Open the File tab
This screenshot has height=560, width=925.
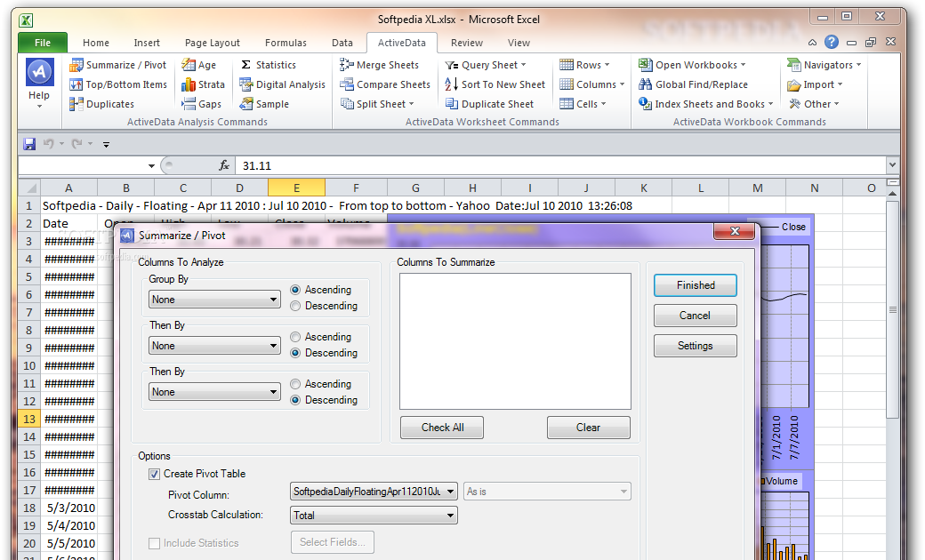pos(43,43)
